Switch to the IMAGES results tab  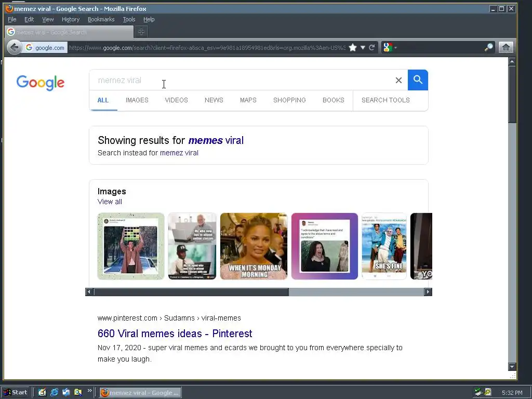[x=137, y=100]
